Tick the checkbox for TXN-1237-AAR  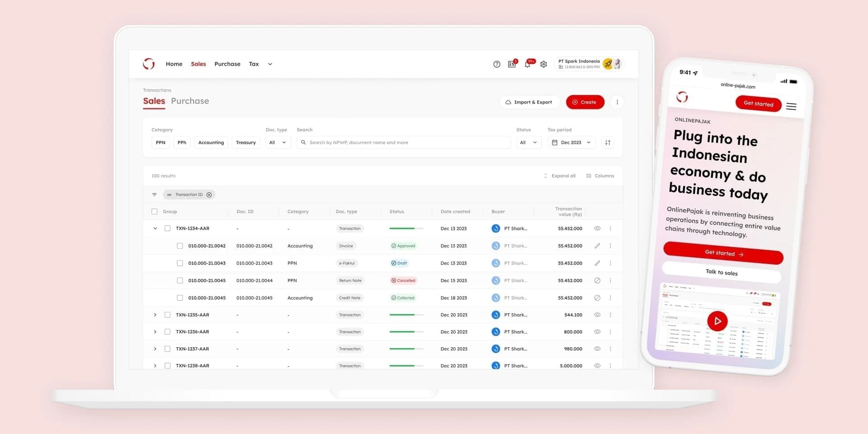pos(167,349)
